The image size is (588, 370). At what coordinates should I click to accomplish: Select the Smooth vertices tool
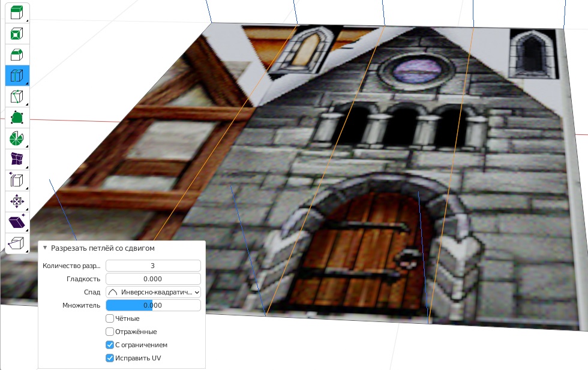pyautogui.click(x=17, y=160)
